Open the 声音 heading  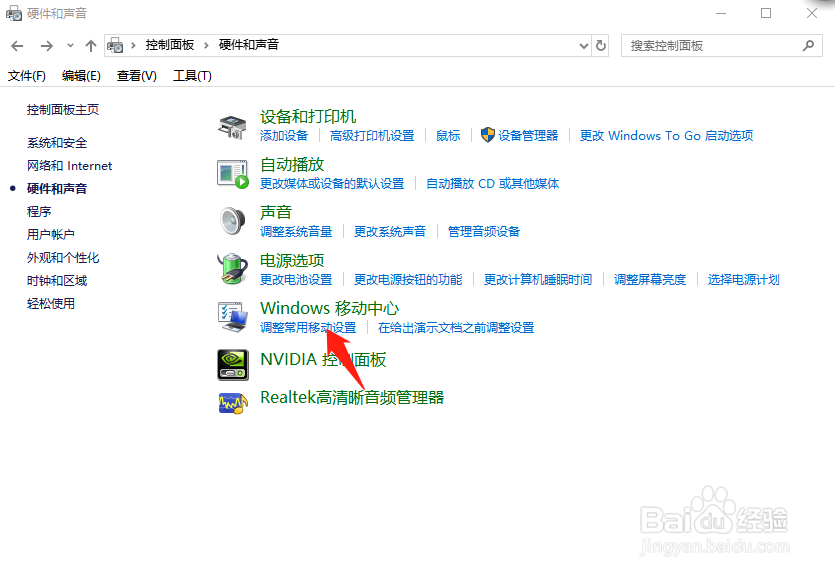[x=276, y=212]
